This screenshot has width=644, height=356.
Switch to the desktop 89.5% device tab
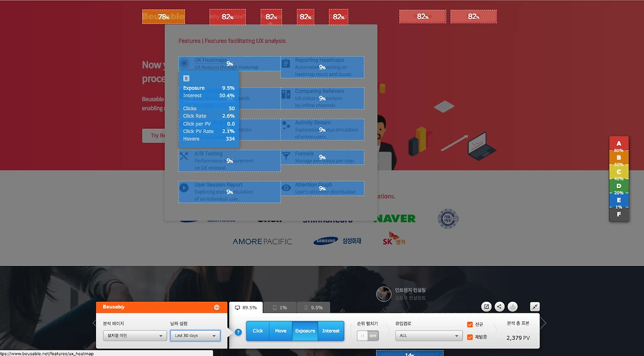[x=246, y=307]
